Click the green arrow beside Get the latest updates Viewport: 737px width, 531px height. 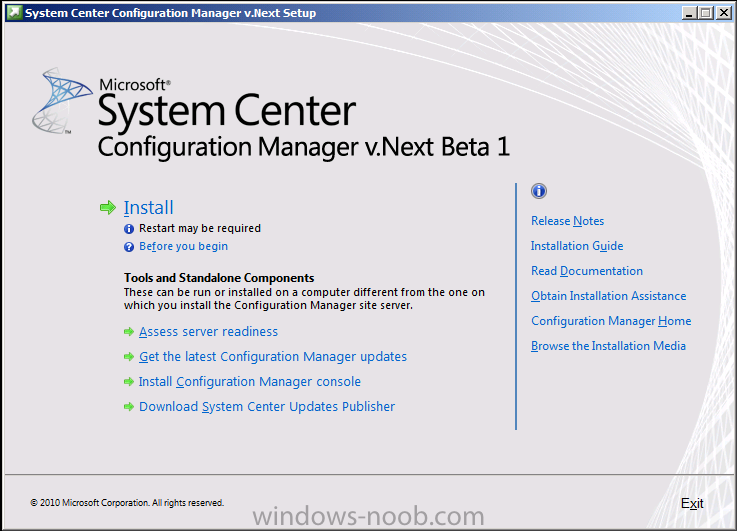pos(129,357)
